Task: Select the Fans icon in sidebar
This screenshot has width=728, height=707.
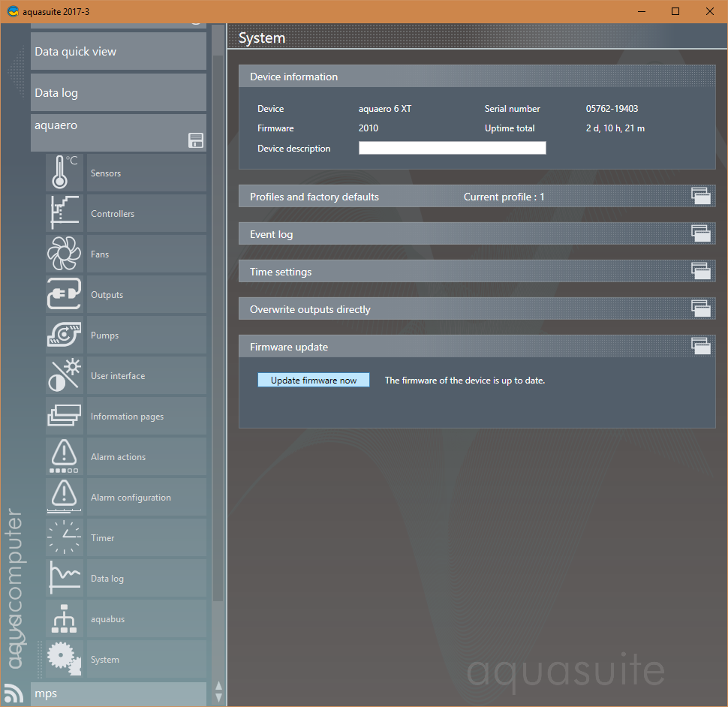Action: [x=65, y=254]
